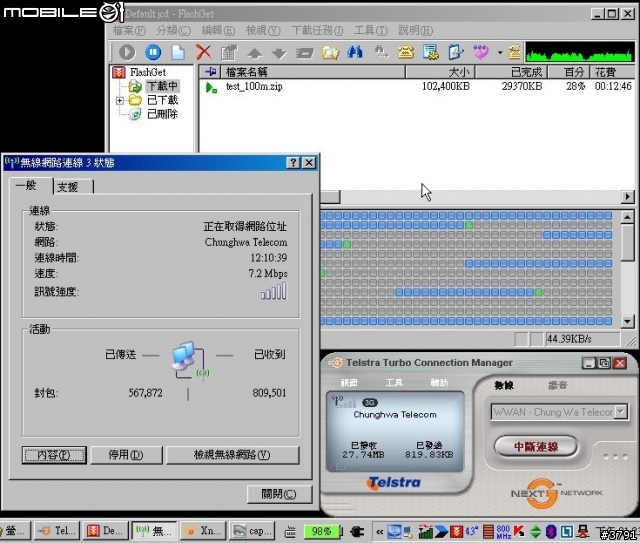Open the 檔案(F) menu in FlashGet
Viewport: 640px width, 543px height.
[x=129, y=30]
